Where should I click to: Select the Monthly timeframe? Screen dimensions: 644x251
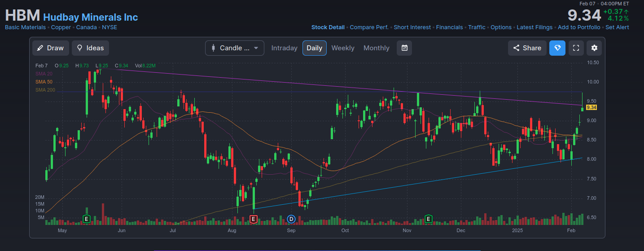tap(376, 48)
